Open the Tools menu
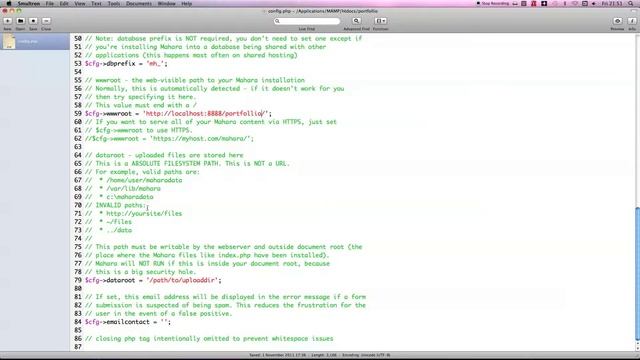The height and width of the screenshot is (360, 640). point(114,3)
